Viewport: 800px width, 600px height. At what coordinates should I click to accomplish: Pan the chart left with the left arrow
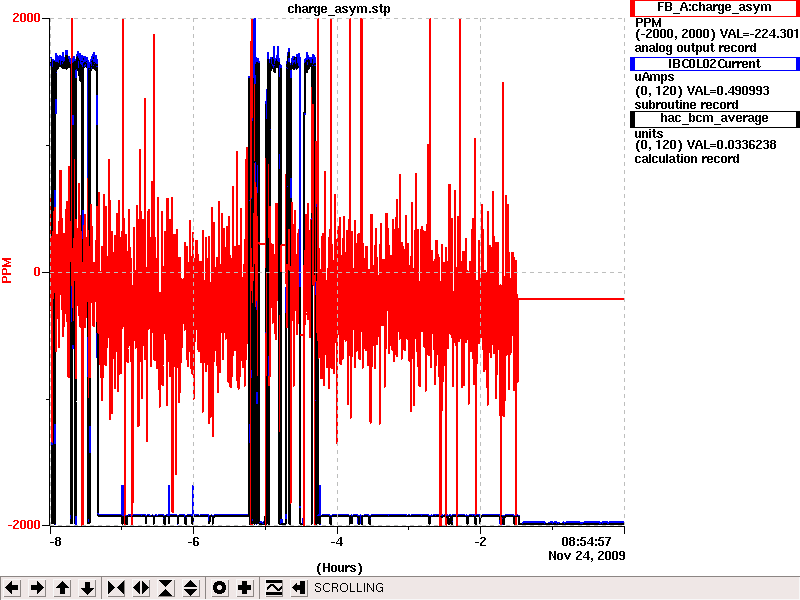pos(12,588)
